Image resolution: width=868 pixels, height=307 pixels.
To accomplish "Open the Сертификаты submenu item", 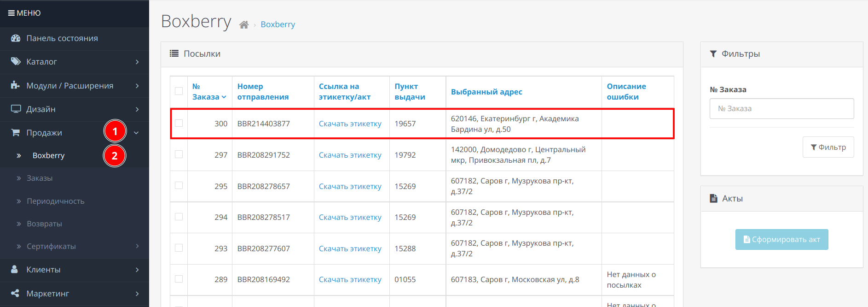I will pos(51,246).
